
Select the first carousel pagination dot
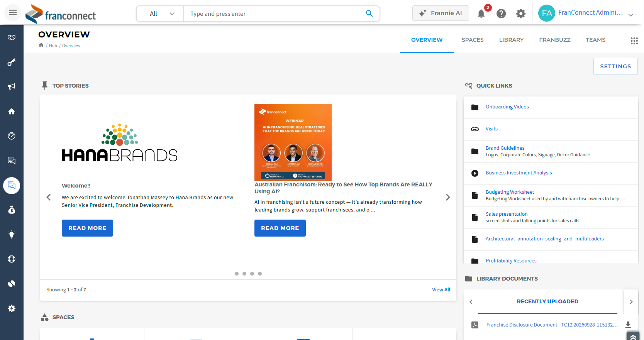pyautogui.click(x=237, y=274)
